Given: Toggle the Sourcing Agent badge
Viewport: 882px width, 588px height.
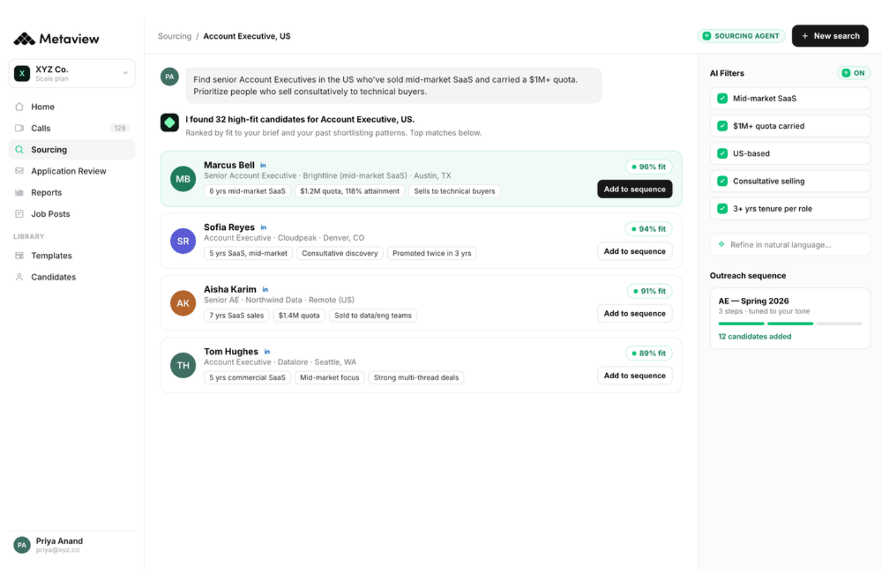Looking at the screenshot, I should (741, 36).
